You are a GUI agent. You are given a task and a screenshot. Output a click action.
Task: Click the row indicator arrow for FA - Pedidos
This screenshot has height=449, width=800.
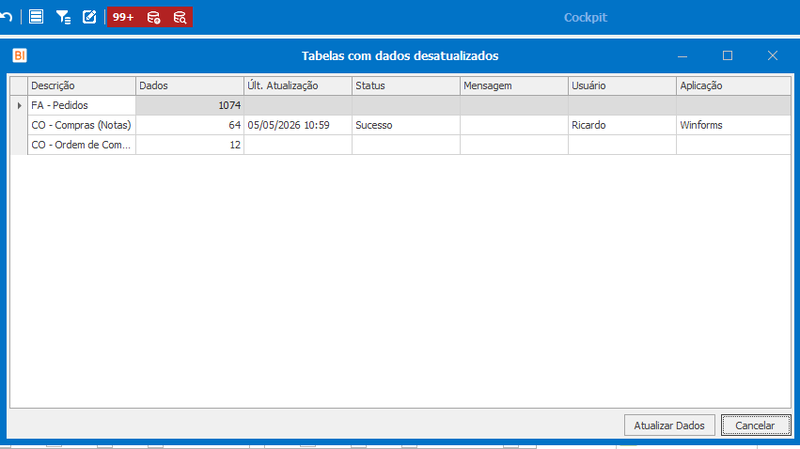[19, 106]
